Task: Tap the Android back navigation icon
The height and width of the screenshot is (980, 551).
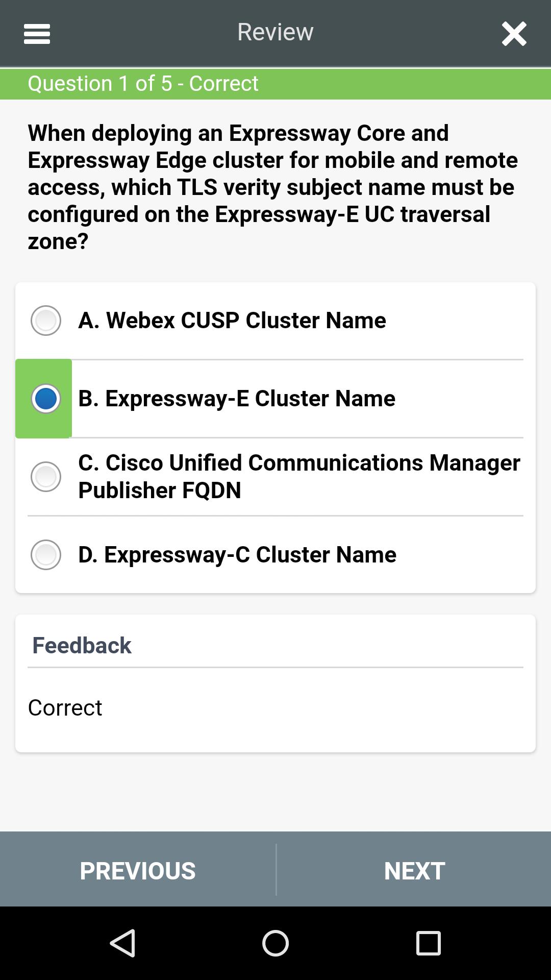Action: 122,943
